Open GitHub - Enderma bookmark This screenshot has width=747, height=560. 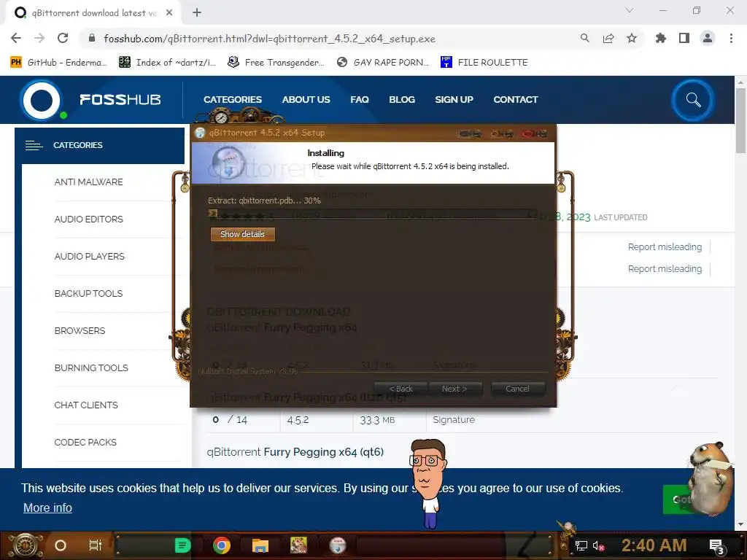coord(58,63)
